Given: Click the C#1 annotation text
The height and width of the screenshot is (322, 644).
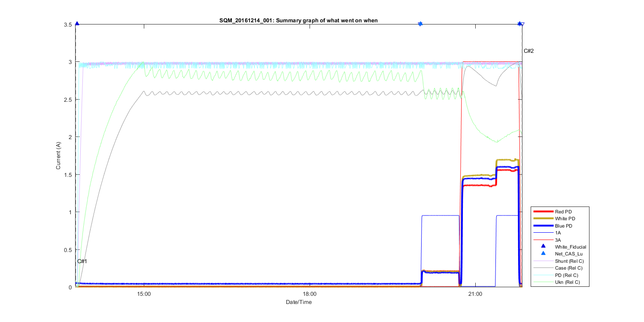Looking at the screenshot, I should (x=82, y=261).
